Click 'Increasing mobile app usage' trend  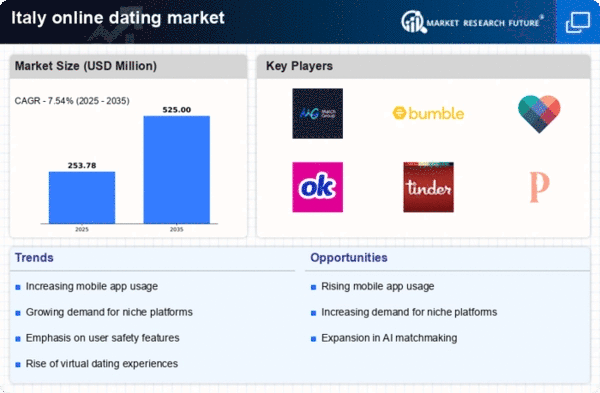(x=92, y=286)
